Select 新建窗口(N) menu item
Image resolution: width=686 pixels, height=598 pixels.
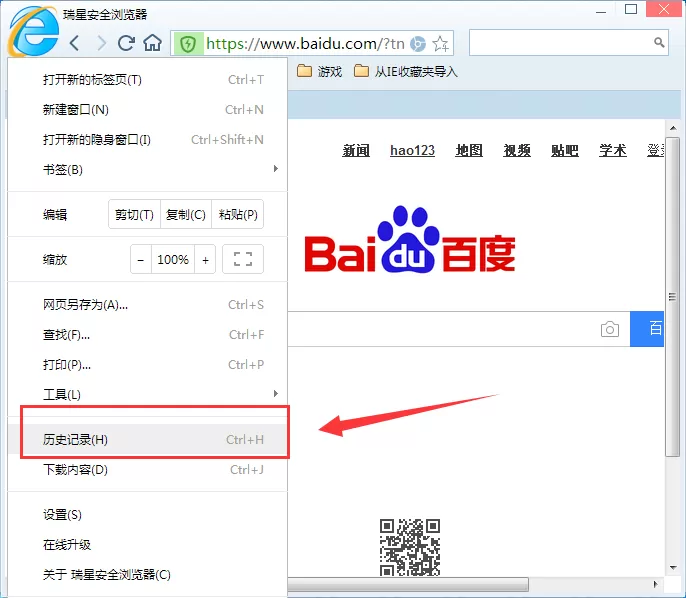147,110
